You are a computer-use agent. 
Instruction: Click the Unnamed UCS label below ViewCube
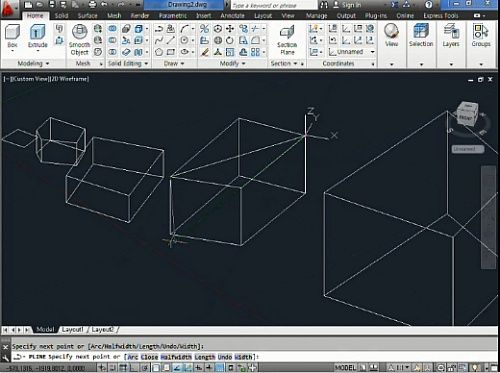(468, 149)
